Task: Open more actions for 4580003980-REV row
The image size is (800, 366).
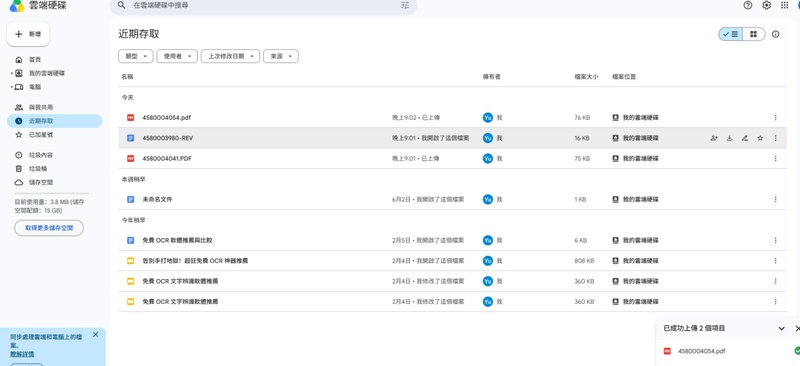Action: click(776, 138)
